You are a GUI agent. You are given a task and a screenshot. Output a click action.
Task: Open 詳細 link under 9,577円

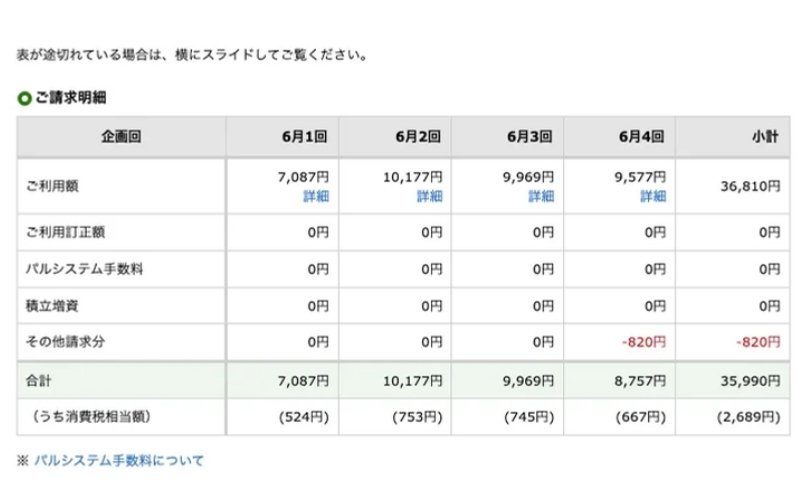coord(653,196)
